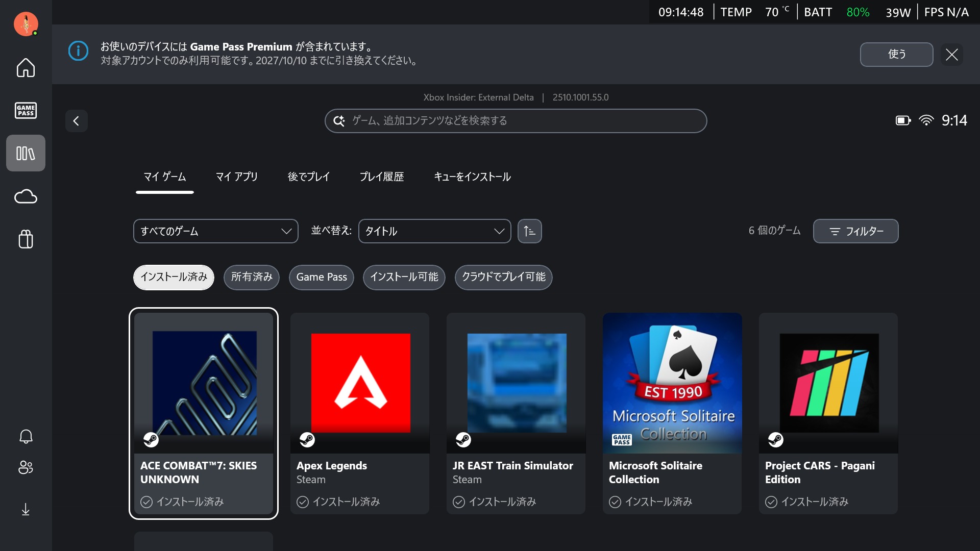Expand the タイトル sort dropdown
This screenshot has width=980, height=551.
(434, 231)
